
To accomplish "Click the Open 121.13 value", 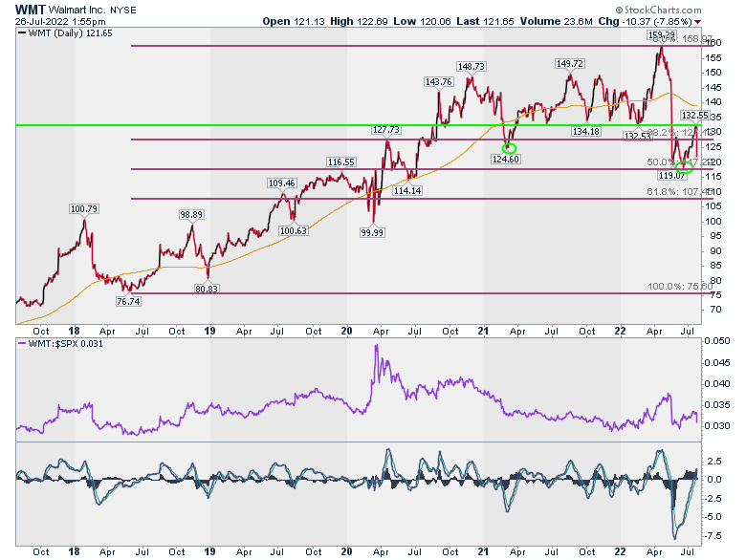I will coord(294,21).
